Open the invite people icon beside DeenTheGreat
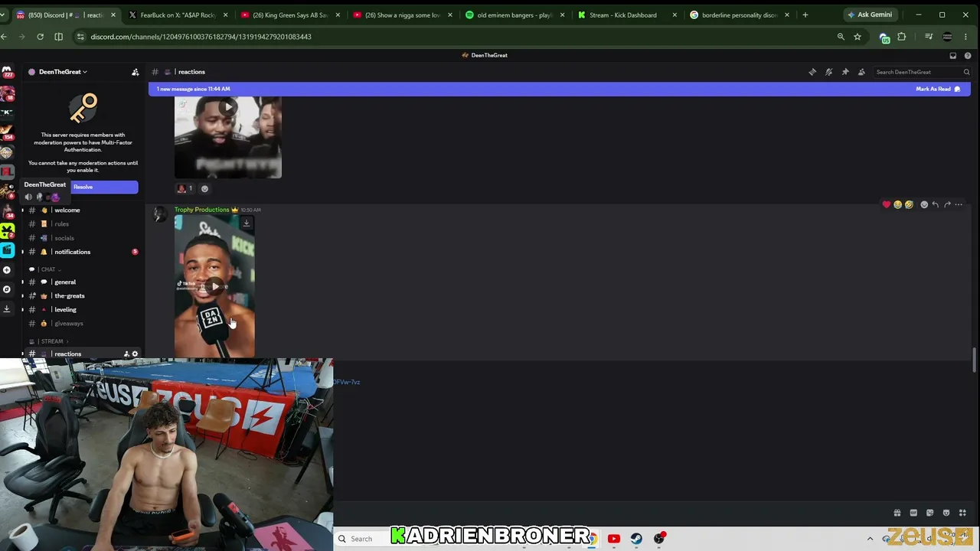980x551 pixels. click(x=136, y=72)
